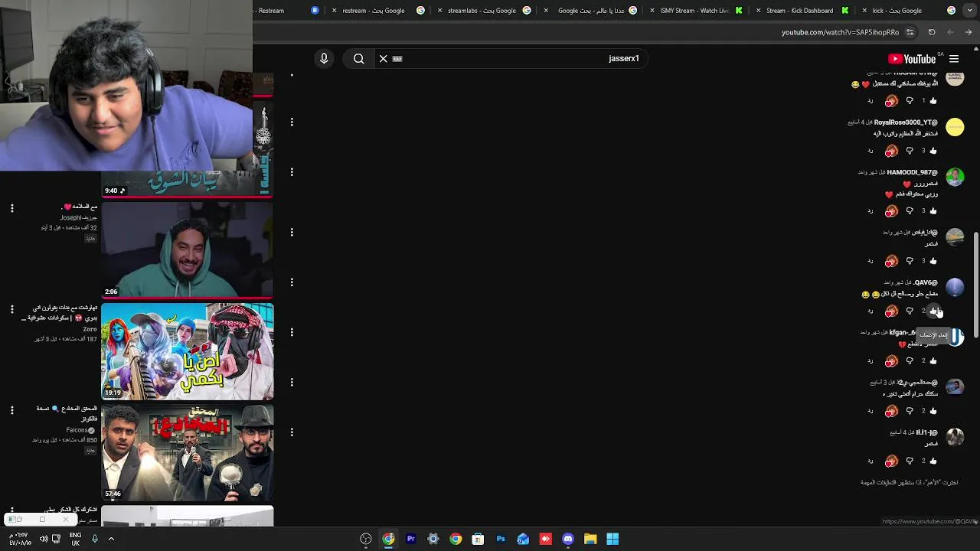Remove the like on QAV6's comment

point(933,311)
